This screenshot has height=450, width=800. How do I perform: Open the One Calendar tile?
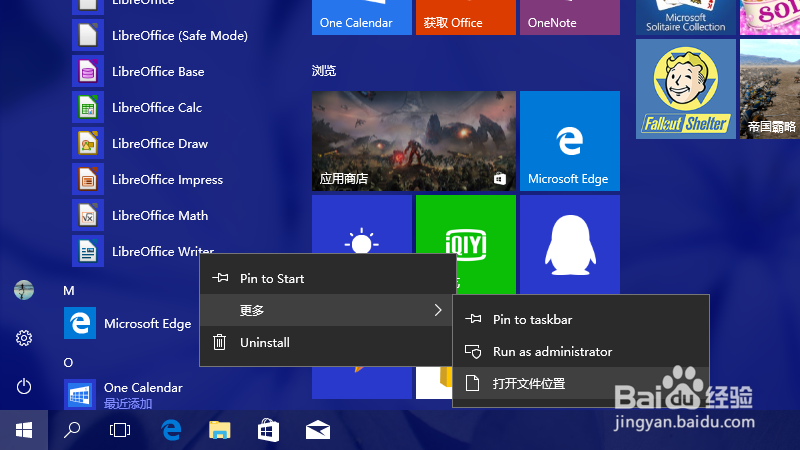[x=362, y=17]
